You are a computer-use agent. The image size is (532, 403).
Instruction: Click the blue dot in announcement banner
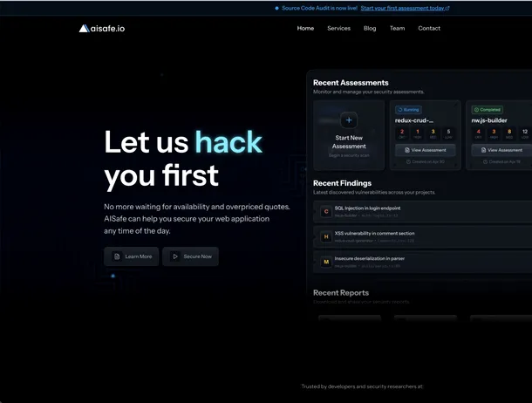(x=276, y=8)
